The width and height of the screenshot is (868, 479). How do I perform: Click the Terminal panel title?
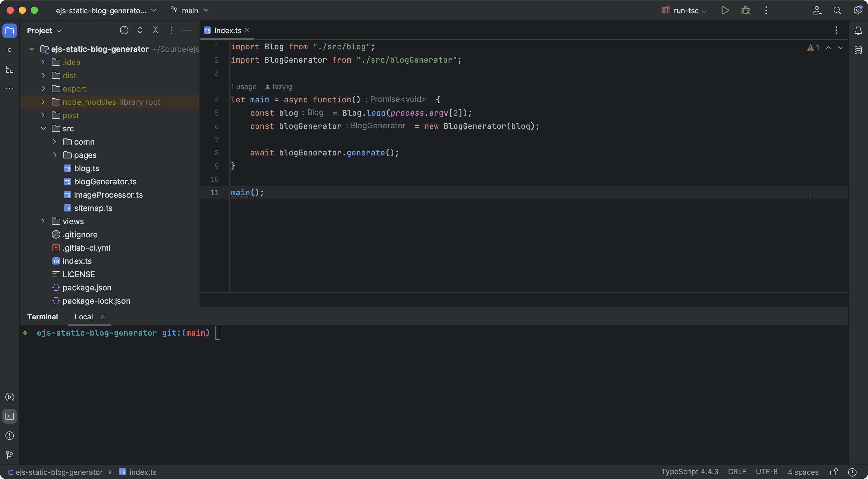[42, 317]
